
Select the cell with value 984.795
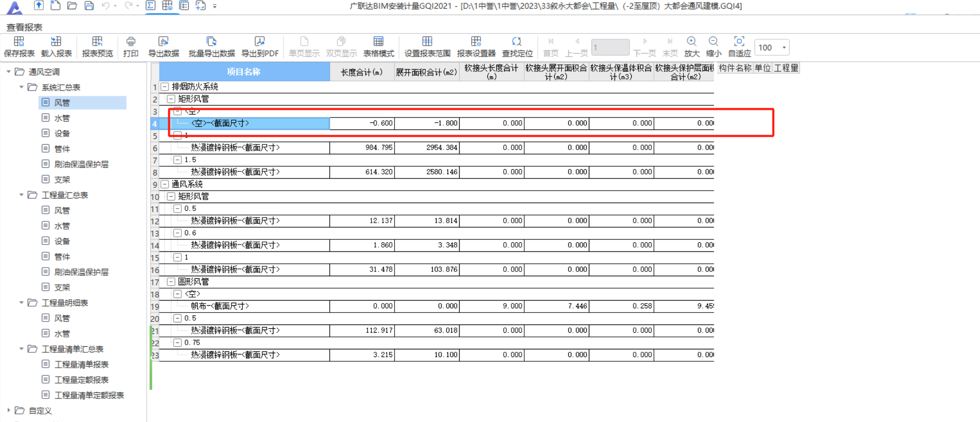[362, 148]
